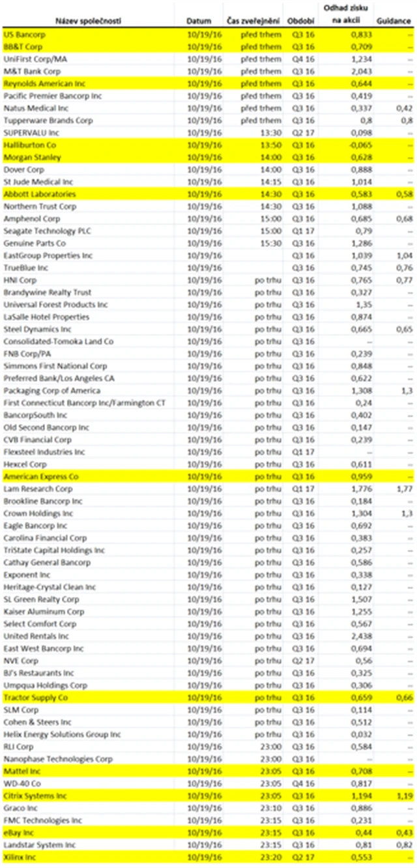The image size is (417, 868).
Task: Select the 'Tractor Supply Co' cell
Action: [x=87, y=698]
